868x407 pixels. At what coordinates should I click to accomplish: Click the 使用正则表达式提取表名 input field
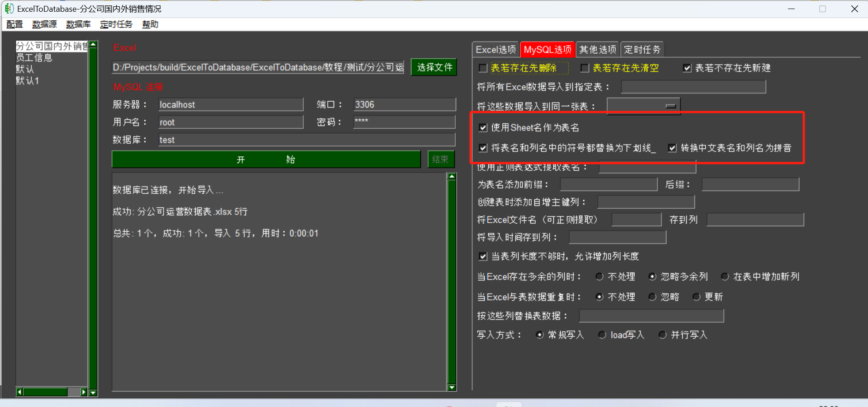tap(647, 168)
